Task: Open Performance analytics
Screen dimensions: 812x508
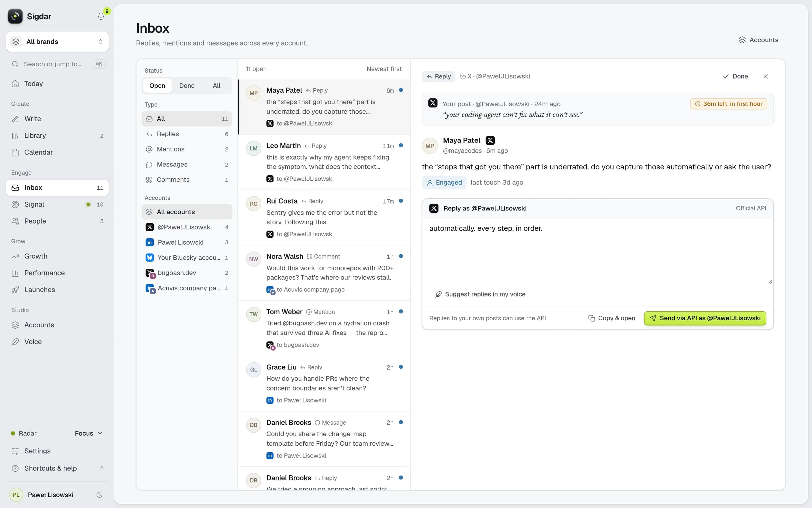Action: pyautogui.click(x=58, y=273)
